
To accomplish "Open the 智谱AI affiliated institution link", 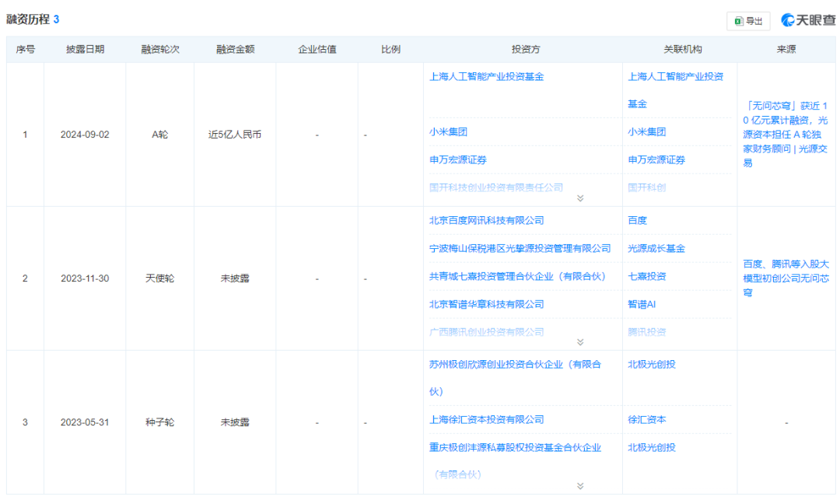I will coord(644,304).
